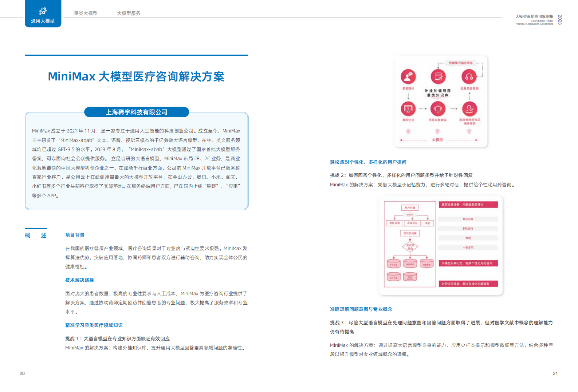578x392 pixels.
Task: Click the 用药咨询 flowchart box
Action: 394,223
